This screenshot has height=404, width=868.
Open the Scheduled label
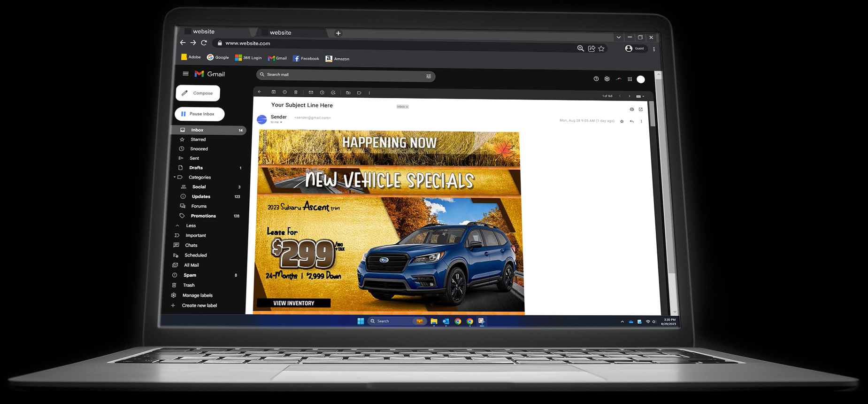coord(195,256)
